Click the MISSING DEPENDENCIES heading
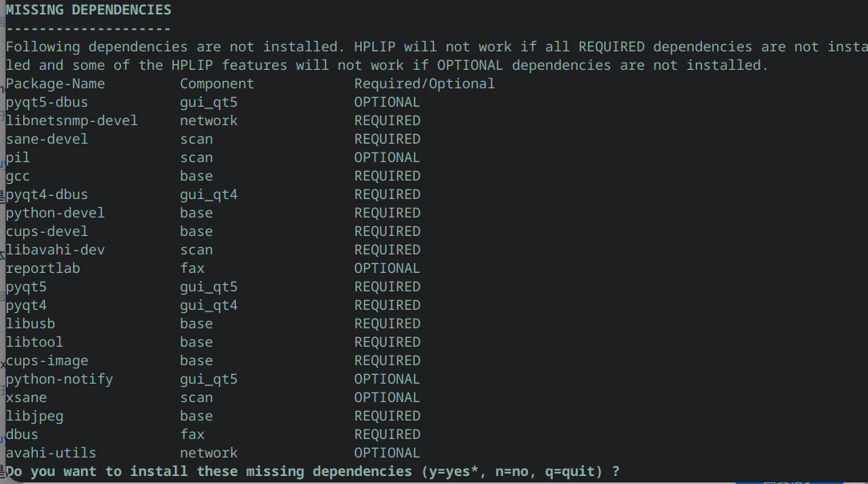Viewport: 868px width, 484px height. tap(88, 10)
